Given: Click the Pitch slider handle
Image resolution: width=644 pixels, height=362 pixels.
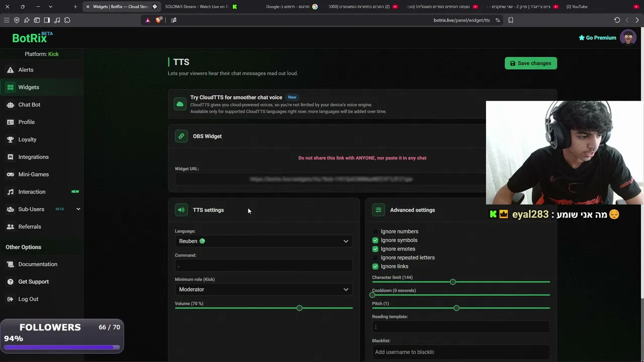Looking at the screenshot, I should [456, 308].
